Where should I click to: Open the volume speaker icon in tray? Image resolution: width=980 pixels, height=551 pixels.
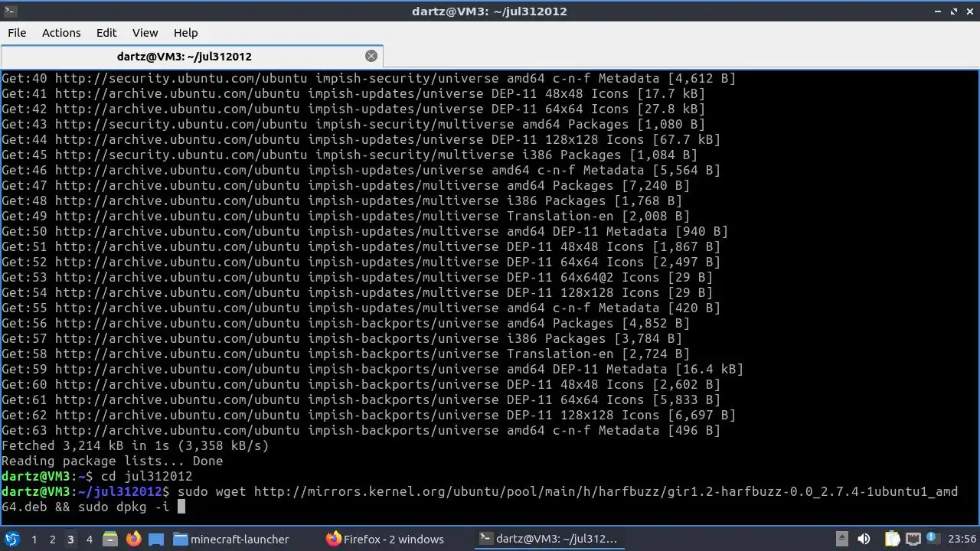(864, 539)
